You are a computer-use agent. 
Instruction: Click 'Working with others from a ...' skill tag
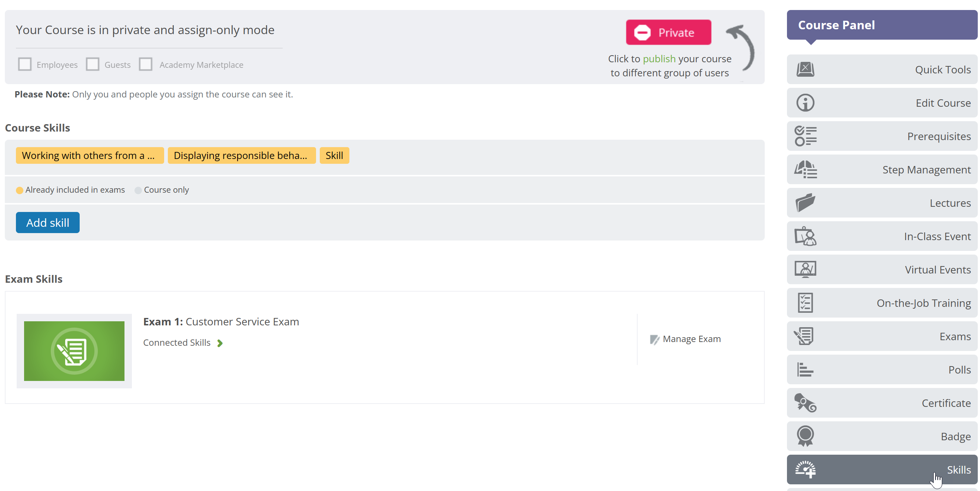coord(90,155)
